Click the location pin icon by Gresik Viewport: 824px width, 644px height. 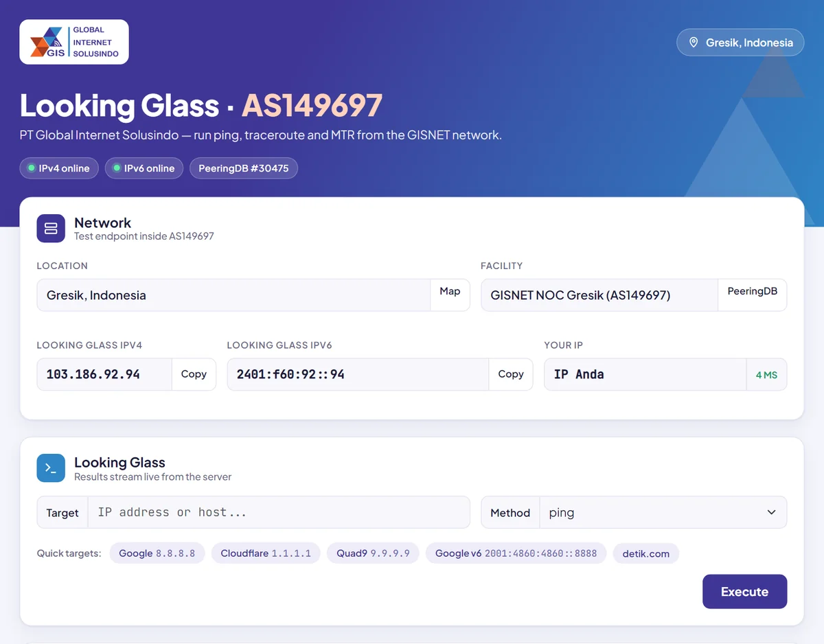point(693,43)
